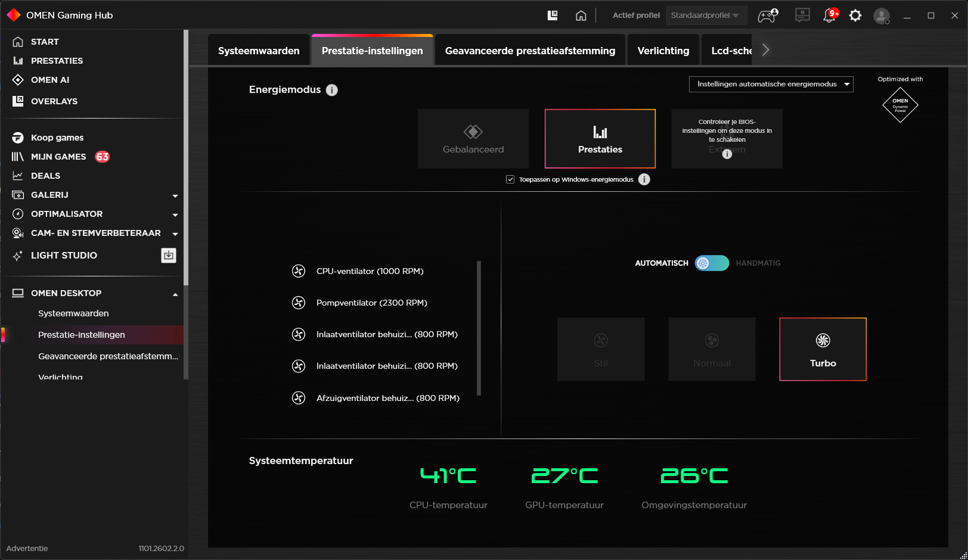Click the Koop games store icon

point(18,138)
